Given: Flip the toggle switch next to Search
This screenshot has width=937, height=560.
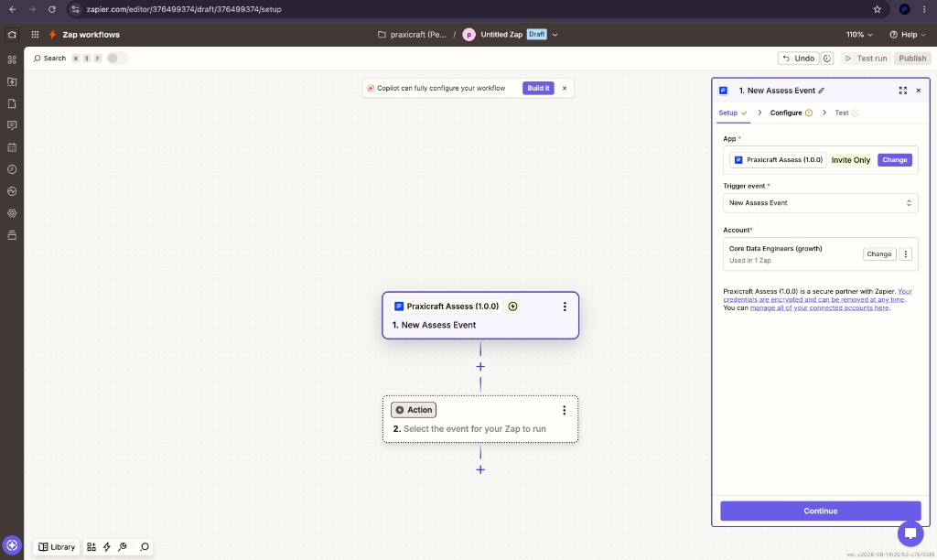Looking at the screenshot, I should [117, 58].
